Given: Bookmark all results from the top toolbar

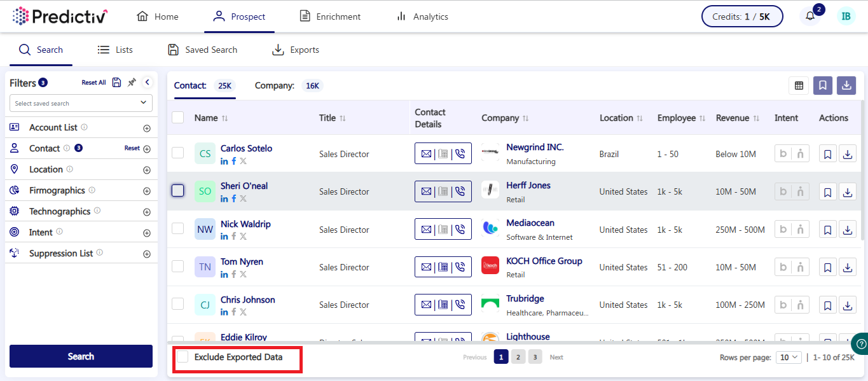Looking at the screenshot, I should point(823,86).
